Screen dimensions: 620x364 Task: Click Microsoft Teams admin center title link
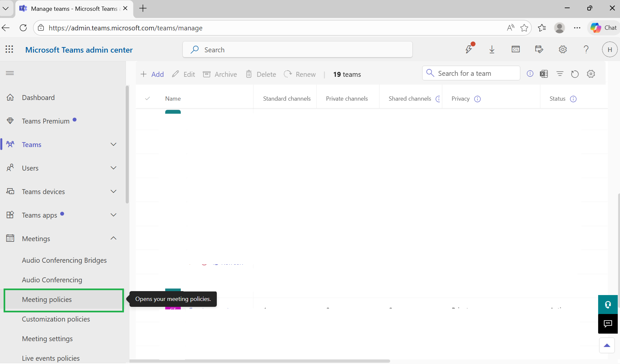(x=79, y=50)
